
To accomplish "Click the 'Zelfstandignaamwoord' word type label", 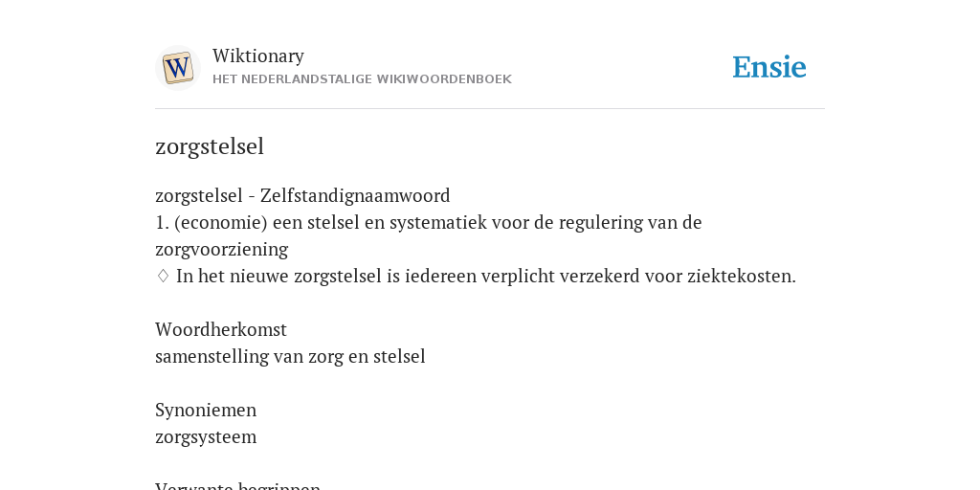I will [355, 195].
